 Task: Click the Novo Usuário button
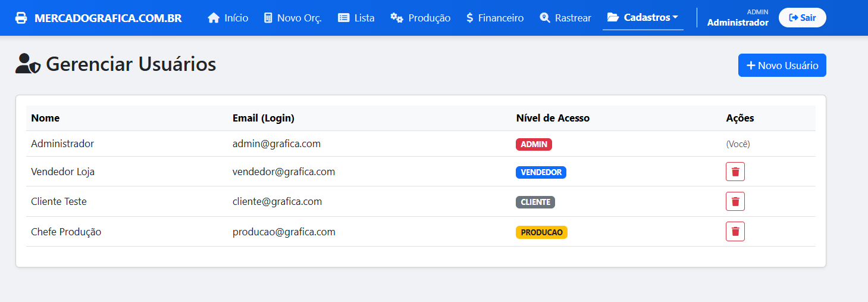tap(782, 66)
